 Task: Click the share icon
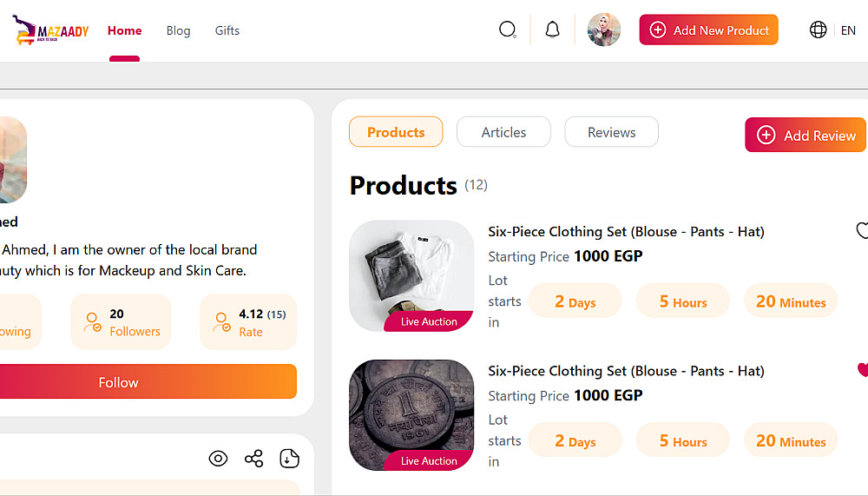pyautogui.click(x=253, y=458)
